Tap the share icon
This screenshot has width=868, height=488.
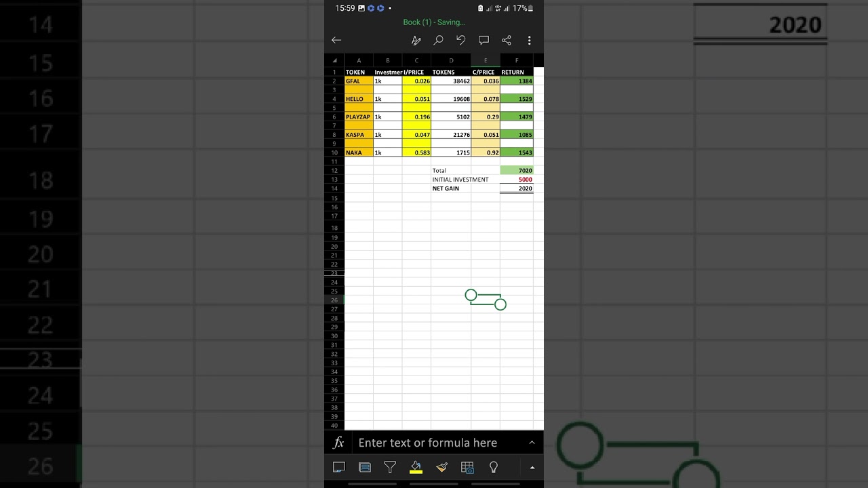(507, 41)
